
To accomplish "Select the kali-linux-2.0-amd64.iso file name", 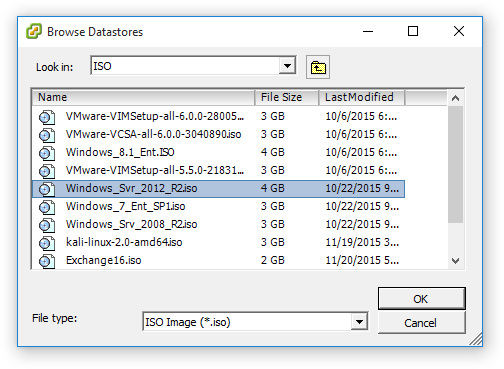I will click(124, 242).
